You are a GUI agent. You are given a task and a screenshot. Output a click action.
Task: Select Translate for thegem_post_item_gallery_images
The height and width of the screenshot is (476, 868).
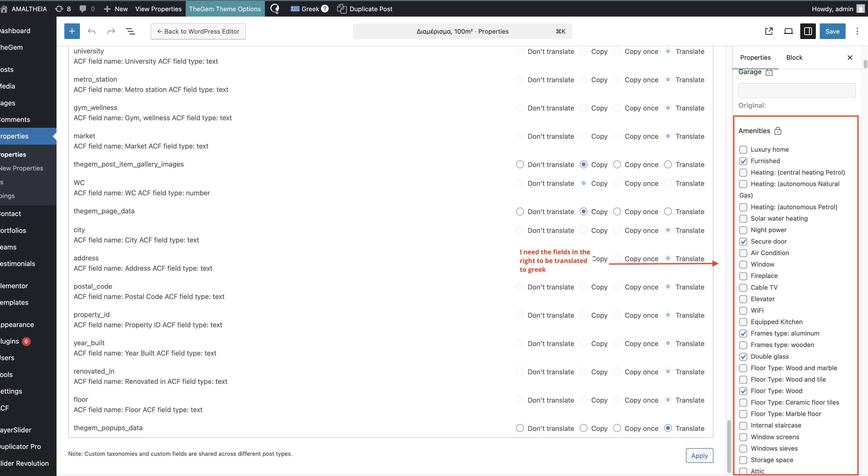coord(668,165)
